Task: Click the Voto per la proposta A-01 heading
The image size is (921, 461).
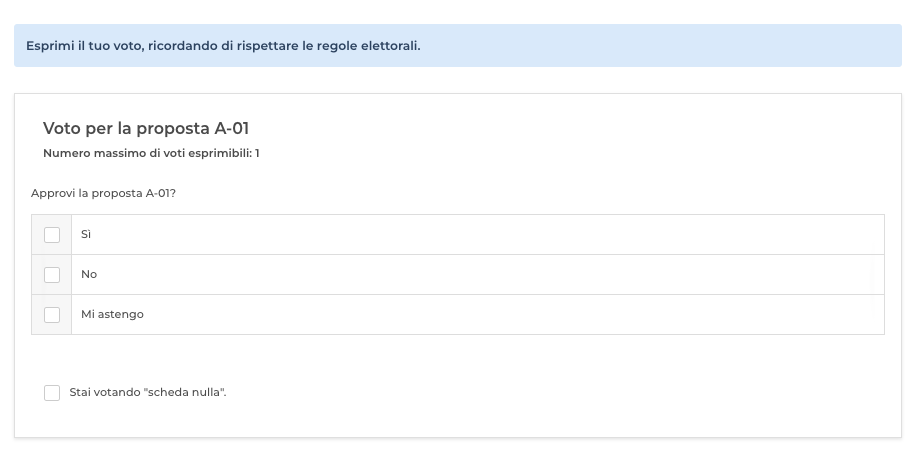Action: click(146, 129)
